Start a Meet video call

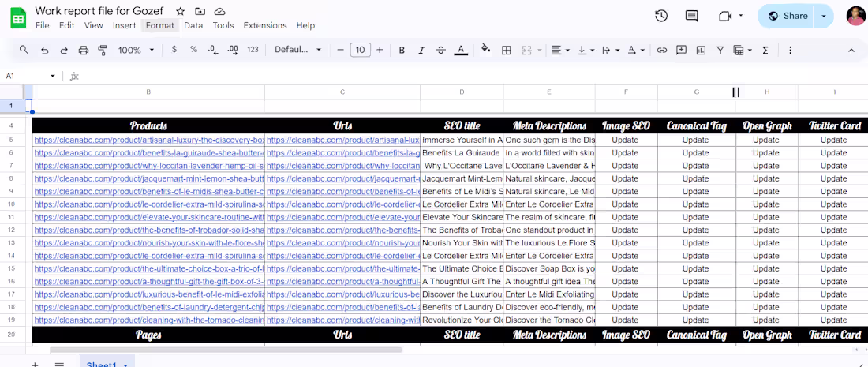pos(725,16)
